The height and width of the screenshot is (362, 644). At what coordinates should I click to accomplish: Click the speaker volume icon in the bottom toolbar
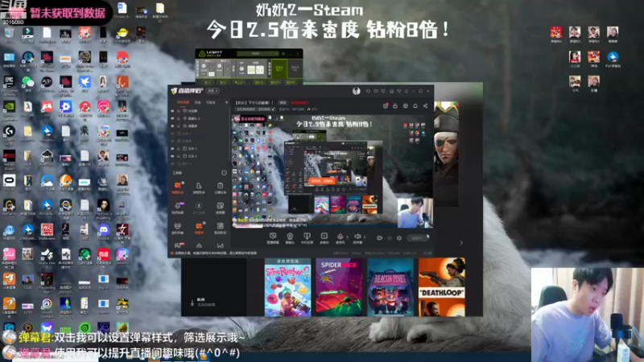coord(357,237)
